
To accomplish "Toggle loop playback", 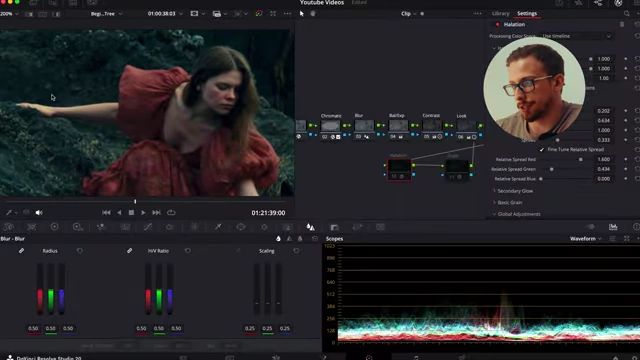I will pyautogui.click(x=171, y=213).
